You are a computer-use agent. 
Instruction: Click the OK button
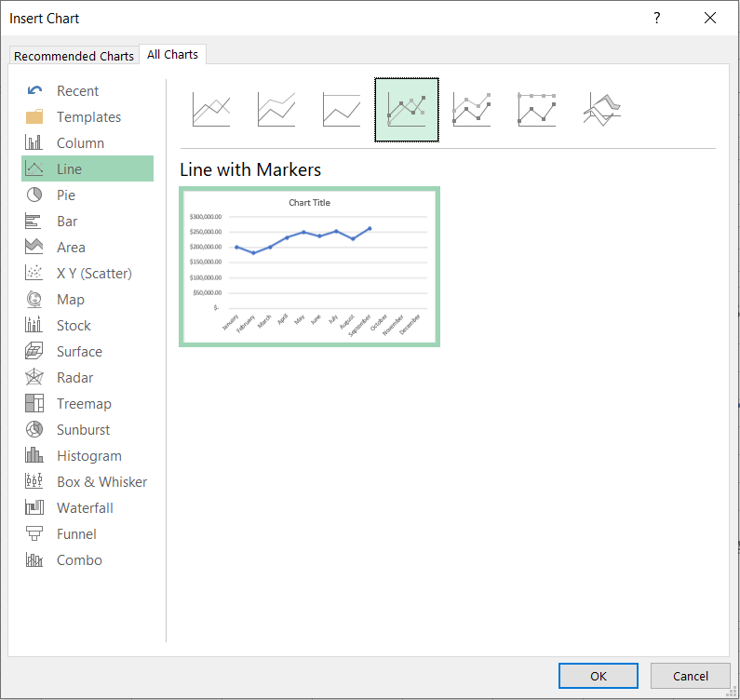tap(598, 676)
